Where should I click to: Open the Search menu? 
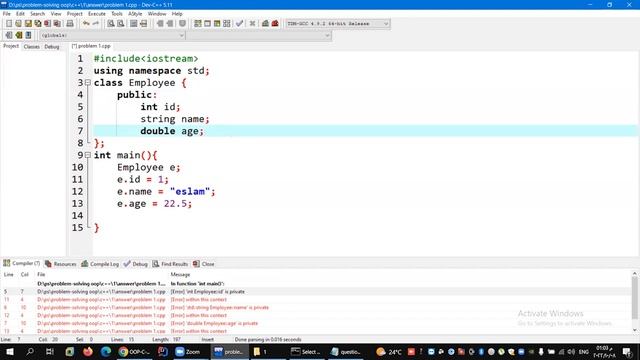(x=38, y=13)
